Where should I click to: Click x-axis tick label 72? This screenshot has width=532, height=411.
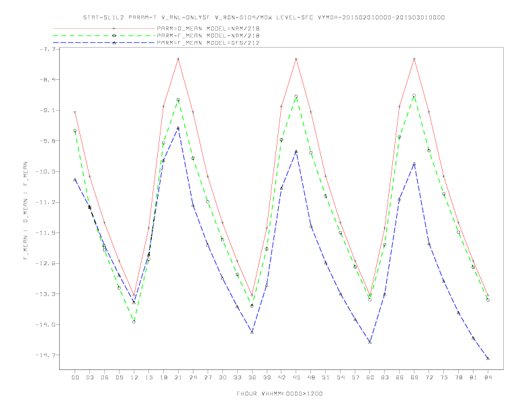[x=429, y=377]
